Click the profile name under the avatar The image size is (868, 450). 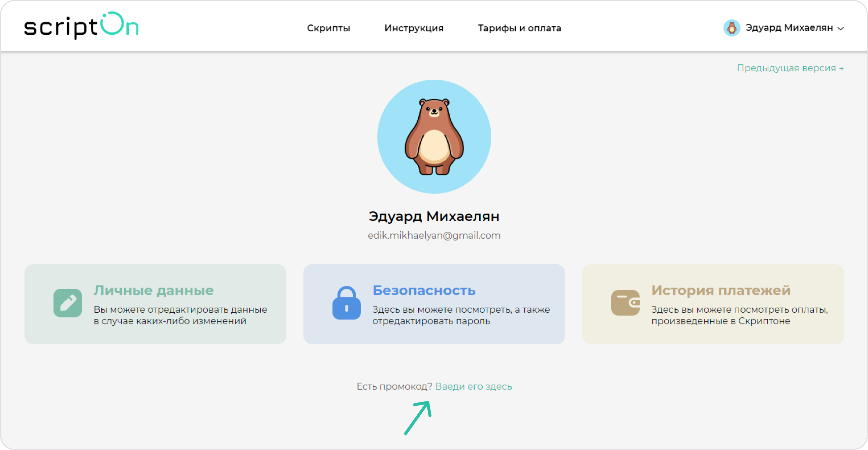[434, 216]
